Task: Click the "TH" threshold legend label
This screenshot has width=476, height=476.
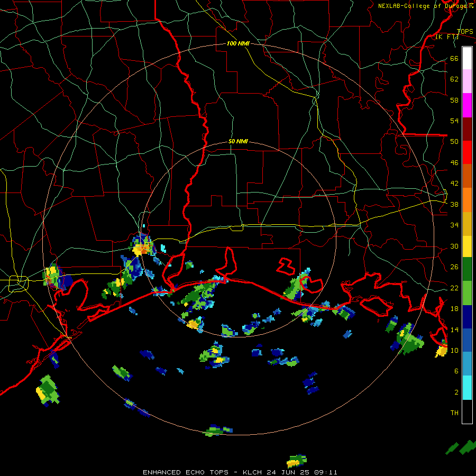Action: tap(454, 413)
